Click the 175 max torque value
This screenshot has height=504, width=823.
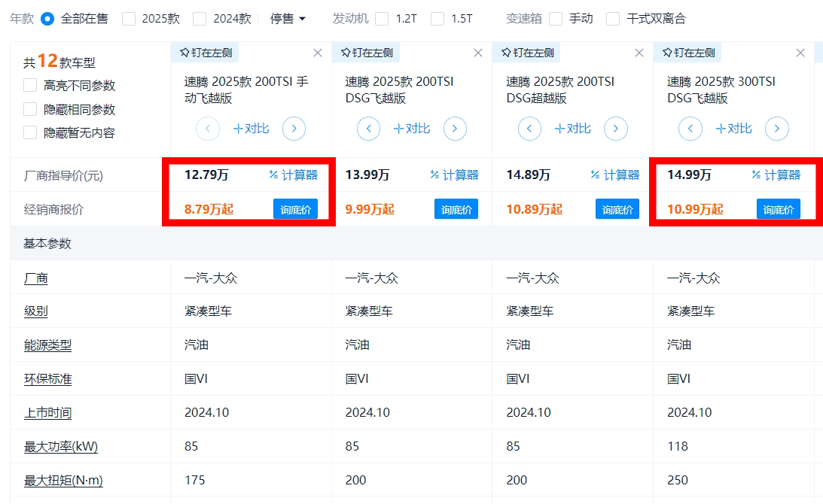pos(195,480)
